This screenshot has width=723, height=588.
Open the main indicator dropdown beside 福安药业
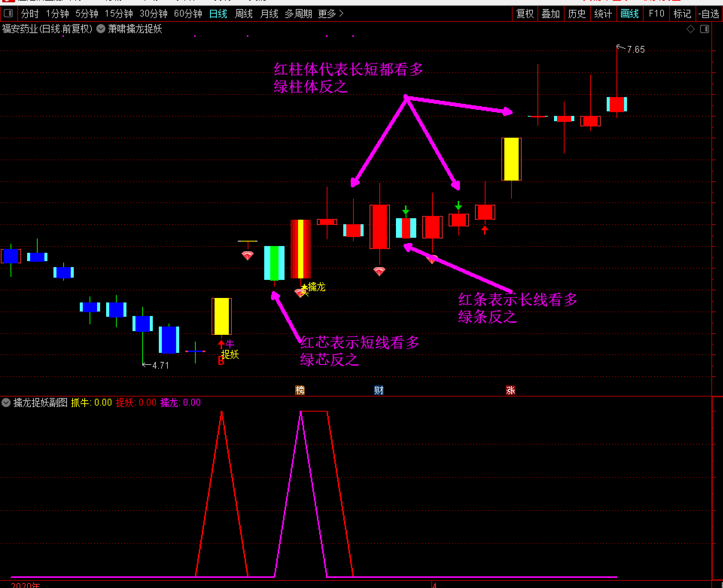pos(101,29)
